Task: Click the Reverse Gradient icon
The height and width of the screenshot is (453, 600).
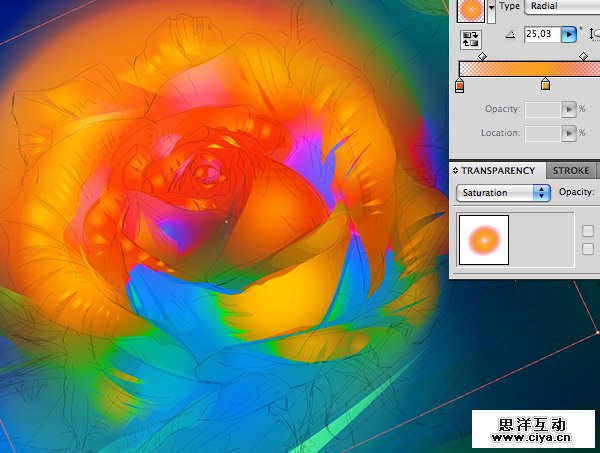Action: (470, 40)
